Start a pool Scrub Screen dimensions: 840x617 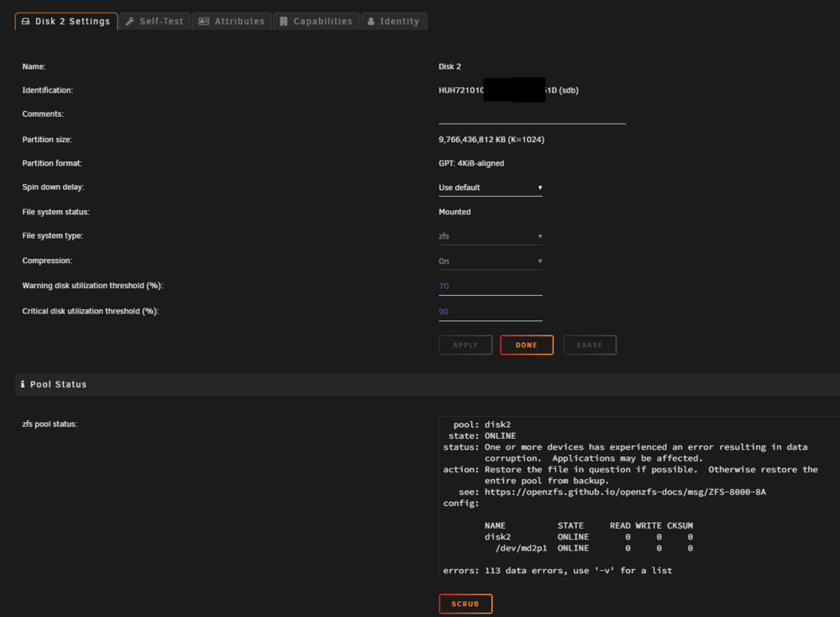pyautogui.click(x=465, y=604)
